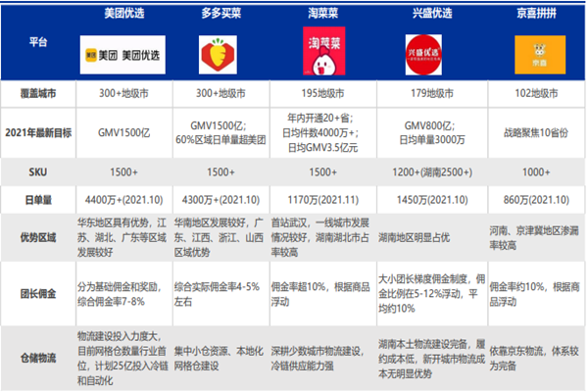Click the 佣金率超10% cell

tap(320, 294)
